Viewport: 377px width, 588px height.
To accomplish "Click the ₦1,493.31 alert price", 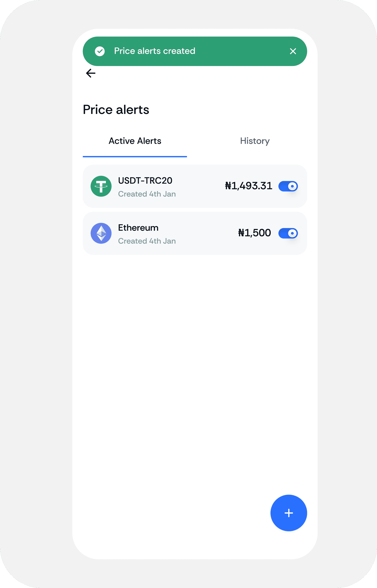I will 249,186.
